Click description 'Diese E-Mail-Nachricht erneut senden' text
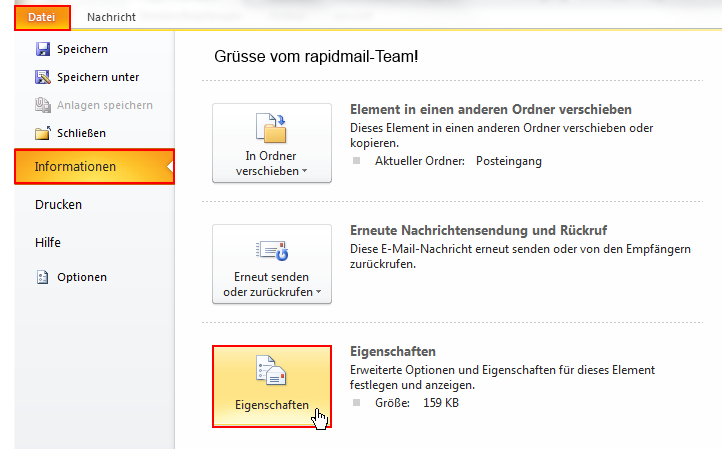Screen dimensions: 722x449 click(x=520, y=257)
